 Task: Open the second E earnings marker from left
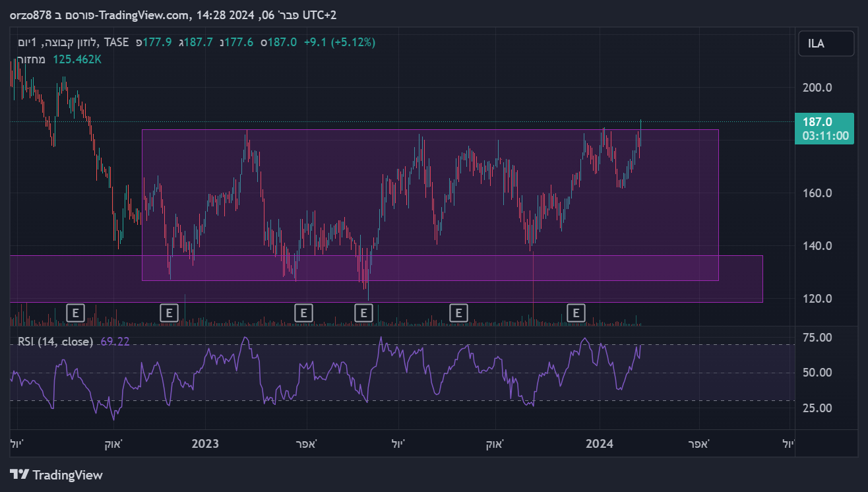click(x=170, y=312)
